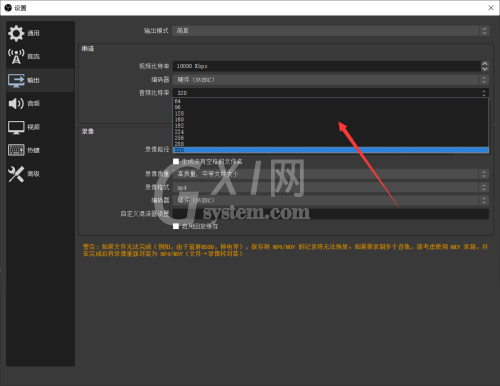Choose 192 in the audio bitrate list

click(x=331, y=126)
